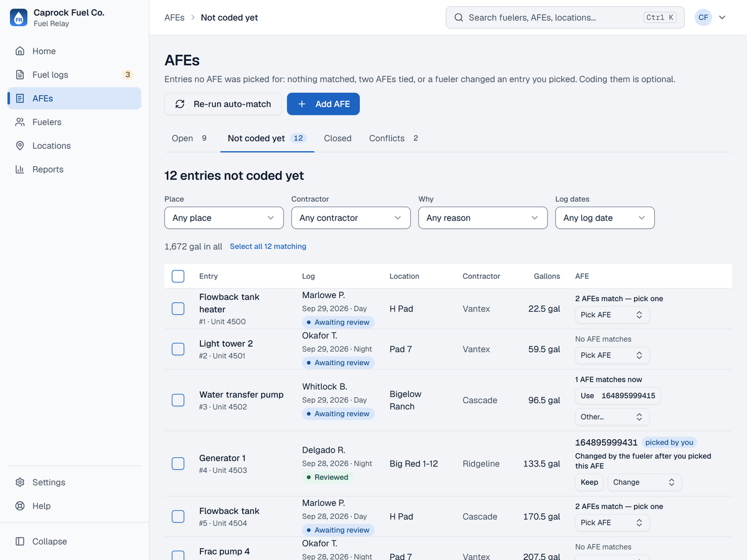This screenshot has height=560, width=747.
Task: Click the Collapse sidebar panel icon
Action: point(20,541)
